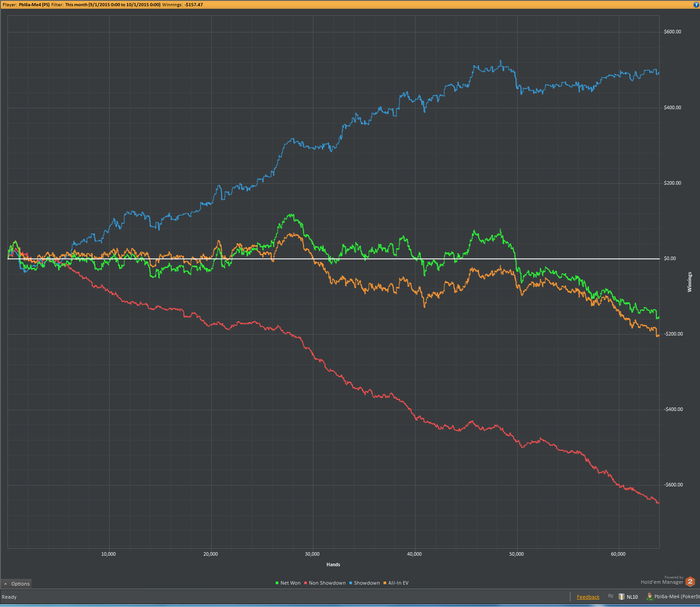
Task: Click the 60,000 hands axis label
Action: (618, 554)
